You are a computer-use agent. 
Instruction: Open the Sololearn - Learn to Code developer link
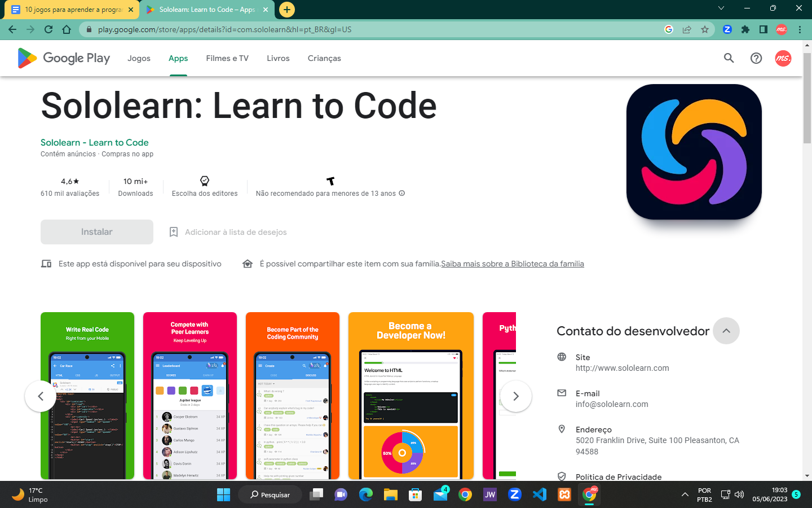coord(95,142)
